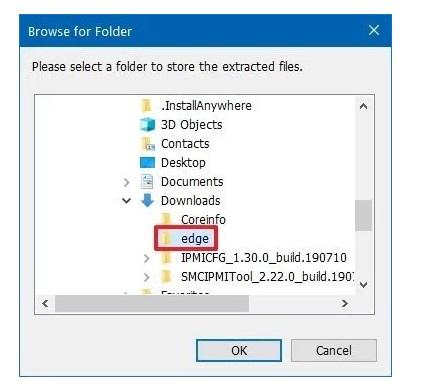Click the Contacts folder icon
429x389 pixels.
tap(147, 144)
